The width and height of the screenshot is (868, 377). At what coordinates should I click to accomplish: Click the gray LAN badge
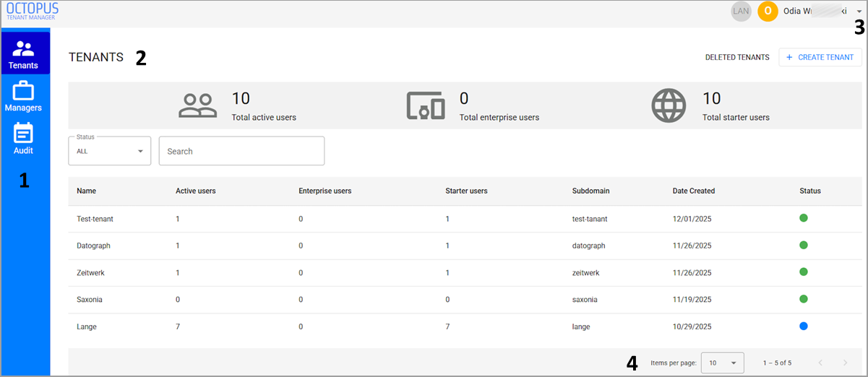pos(741,11)
